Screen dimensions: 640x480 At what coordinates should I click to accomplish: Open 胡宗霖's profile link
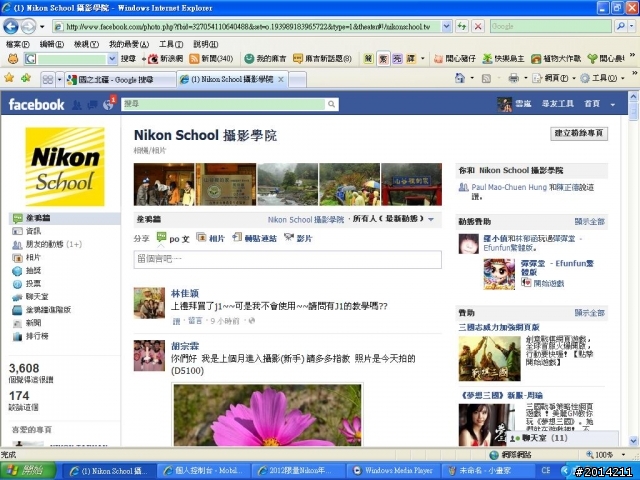click(185, 346)
